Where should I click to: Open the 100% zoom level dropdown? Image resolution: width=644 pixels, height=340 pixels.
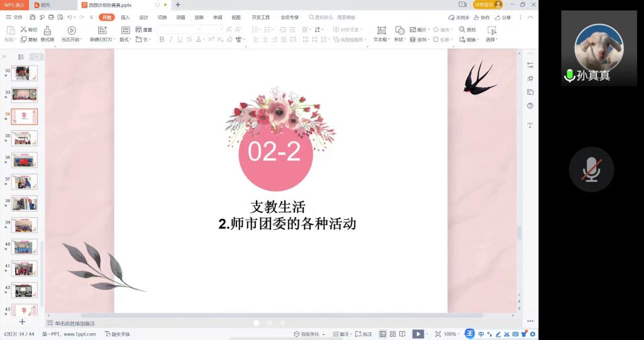451,334
